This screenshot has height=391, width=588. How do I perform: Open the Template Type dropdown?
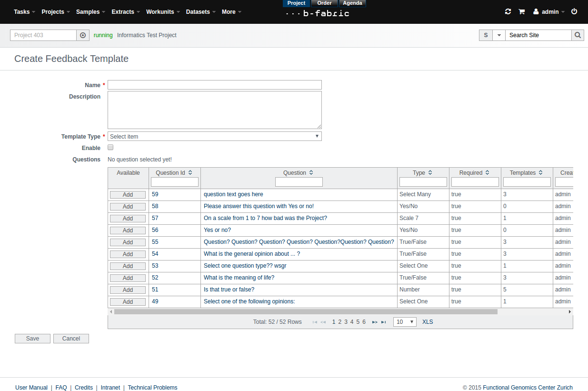214,136
